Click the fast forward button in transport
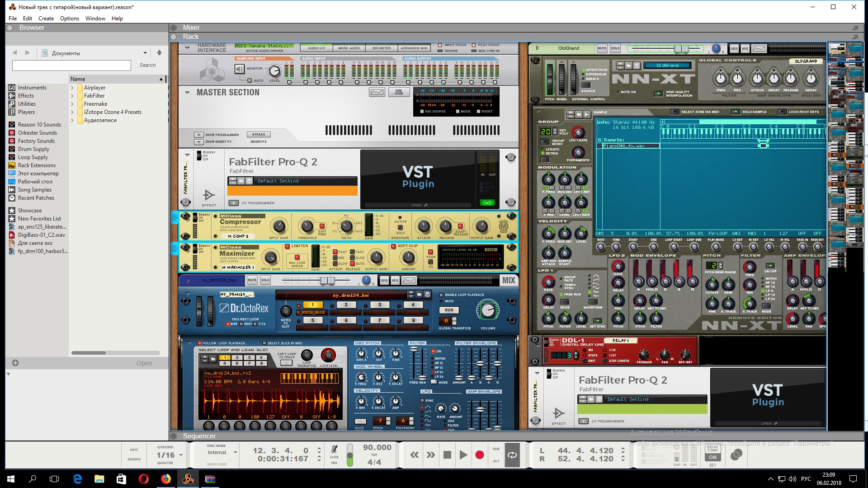 point(431,455)
